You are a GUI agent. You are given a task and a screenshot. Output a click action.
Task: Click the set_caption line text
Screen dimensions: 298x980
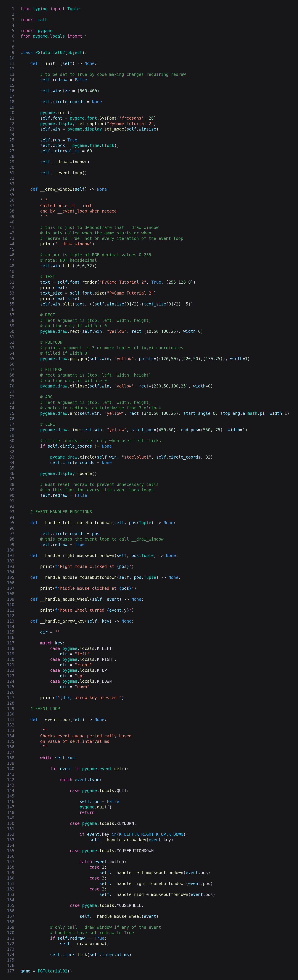pos(98,124)
